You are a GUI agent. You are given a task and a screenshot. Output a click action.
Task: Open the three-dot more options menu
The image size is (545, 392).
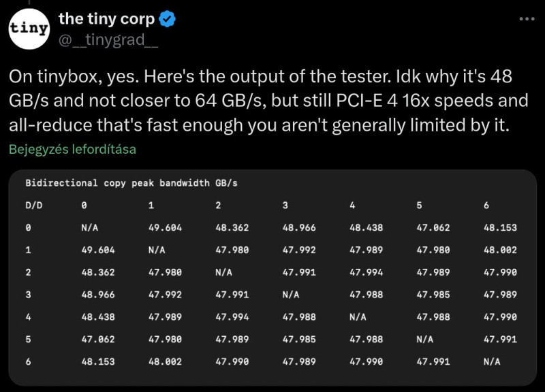pos(527,19)
